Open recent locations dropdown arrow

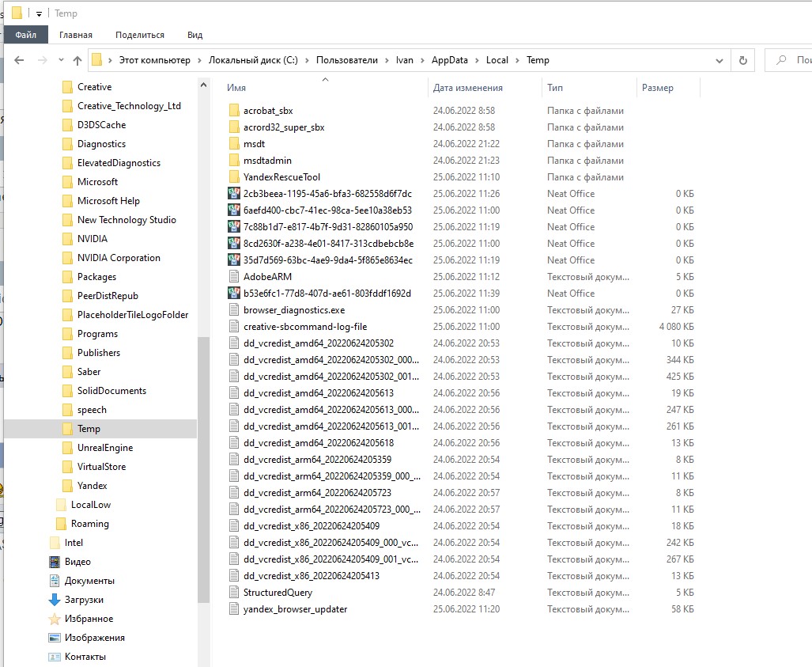click(61, 60)
